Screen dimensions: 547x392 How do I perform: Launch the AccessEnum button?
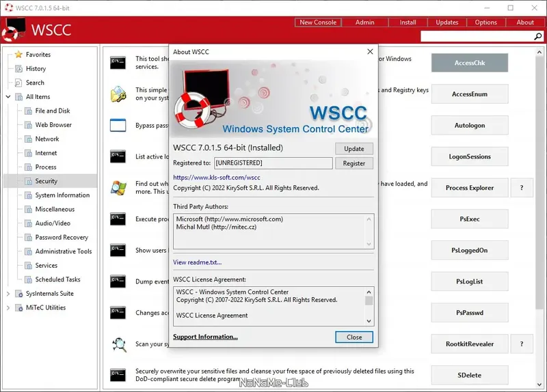coord(470,94)
